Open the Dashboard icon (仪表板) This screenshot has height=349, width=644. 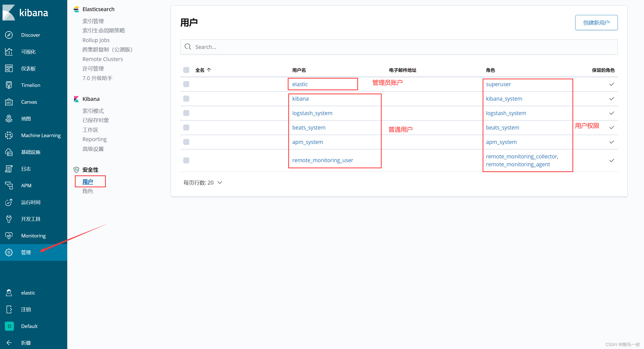point(9,68)
